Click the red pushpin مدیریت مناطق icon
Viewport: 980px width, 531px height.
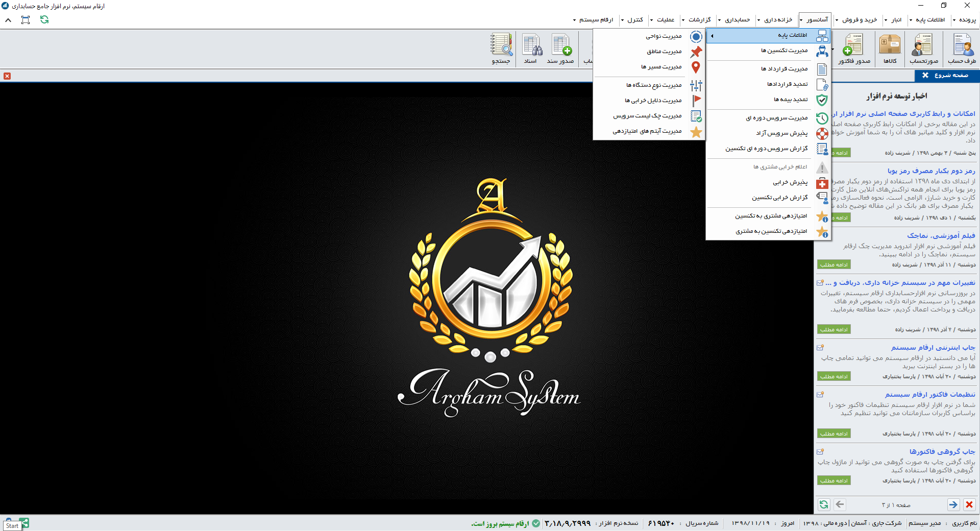coord(696,52)
